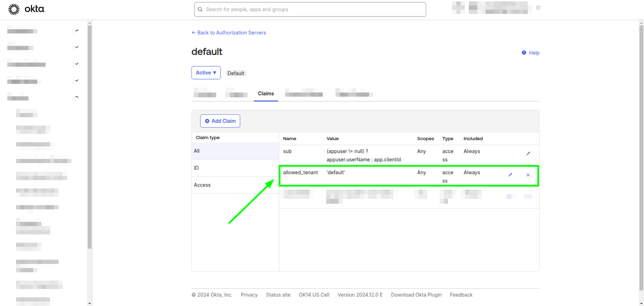Collapse the currently expanded sidebar section
Viewport: 644px width, 306px height.
point(76,96)
